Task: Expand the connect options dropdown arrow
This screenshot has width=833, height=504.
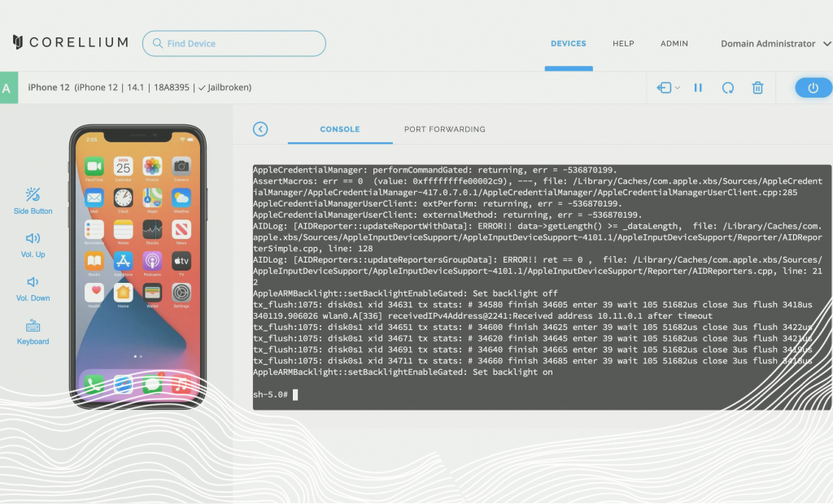Action: pyautogui.click(x=678, y=88)
